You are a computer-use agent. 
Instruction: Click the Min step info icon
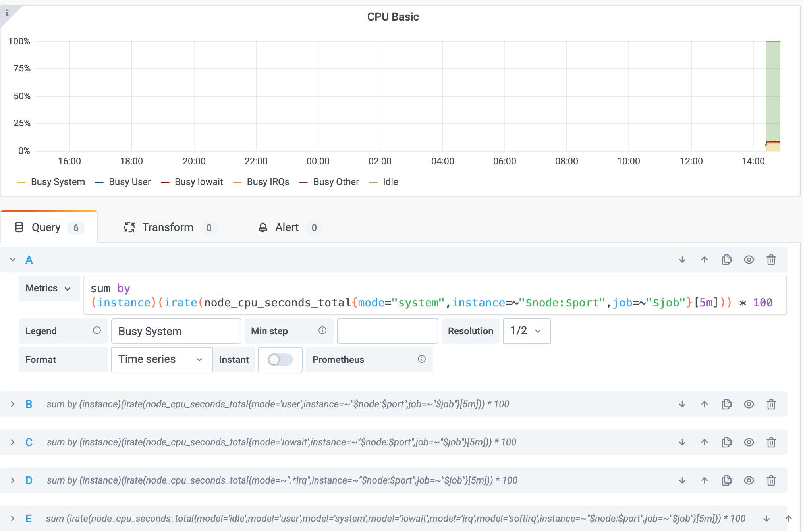[x=322, y=331]
